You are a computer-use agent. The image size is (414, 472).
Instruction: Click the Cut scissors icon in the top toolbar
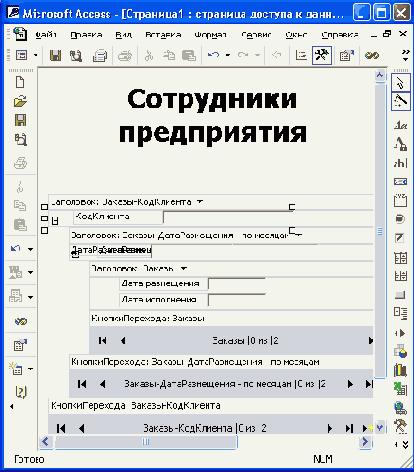tap(148, 55)
